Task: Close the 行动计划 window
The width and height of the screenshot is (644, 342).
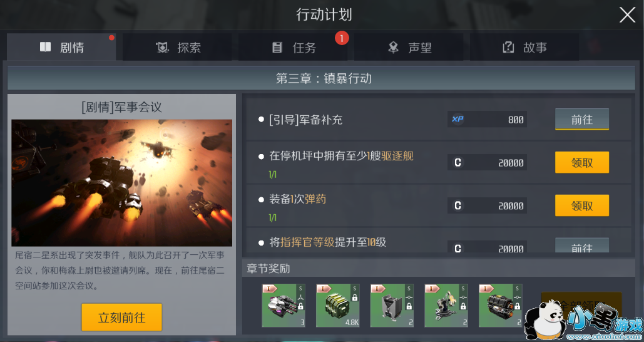Action: [627, 15]
